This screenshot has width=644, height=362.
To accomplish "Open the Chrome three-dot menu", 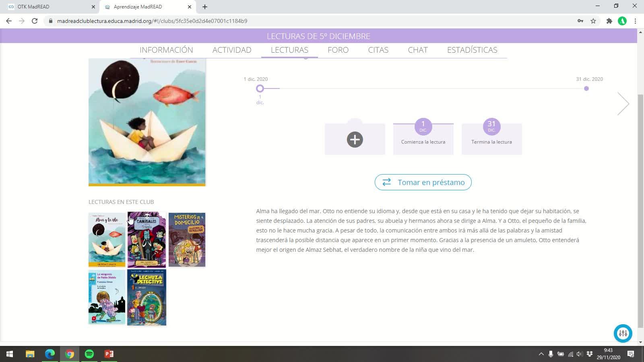I will (x=635, y=21).
